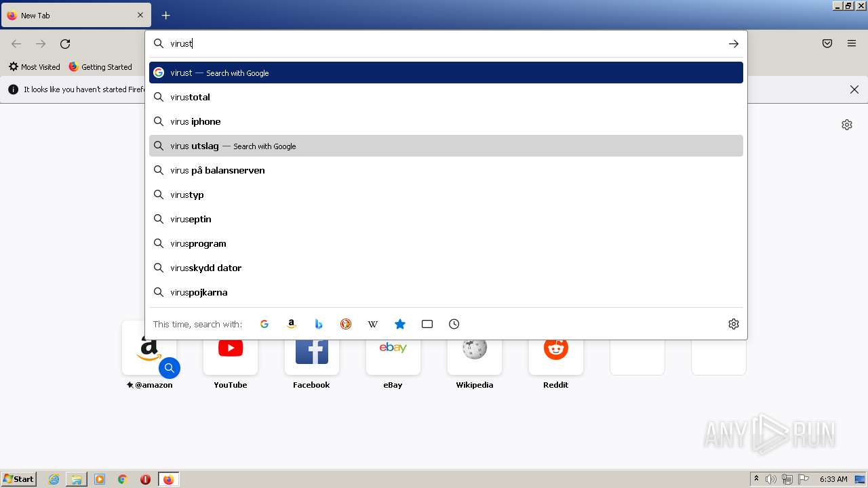Choose the viruspojkarna suggestion
The width and height of the screenshot is (868, 488).
(446, 292)
